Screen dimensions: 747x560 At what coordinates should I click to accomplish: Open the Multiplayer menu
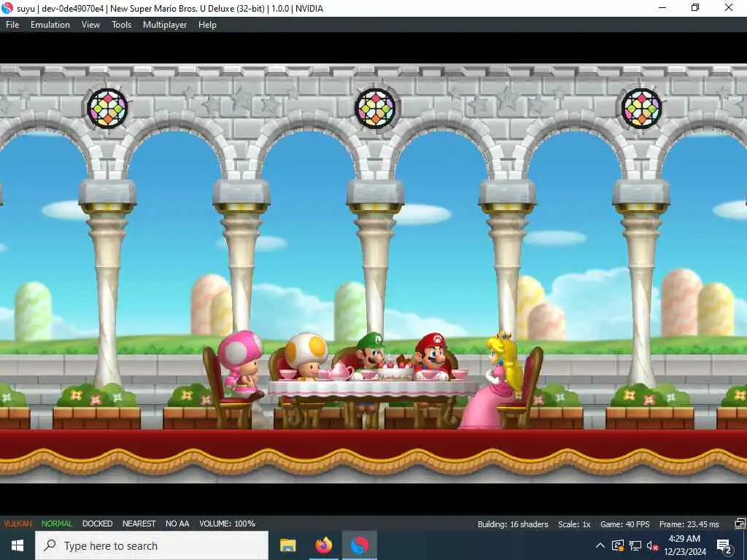pyautogui.click(x=165, y=25)
